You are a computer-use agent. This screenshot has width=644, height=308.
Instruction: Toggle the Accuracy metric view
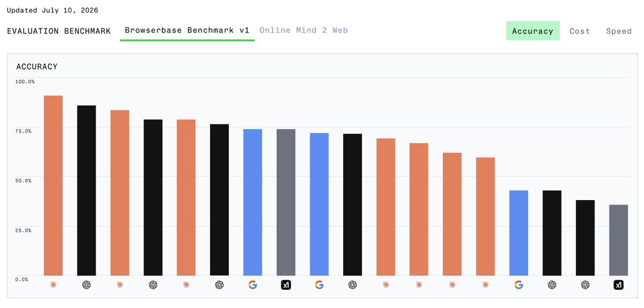[533, 31]
